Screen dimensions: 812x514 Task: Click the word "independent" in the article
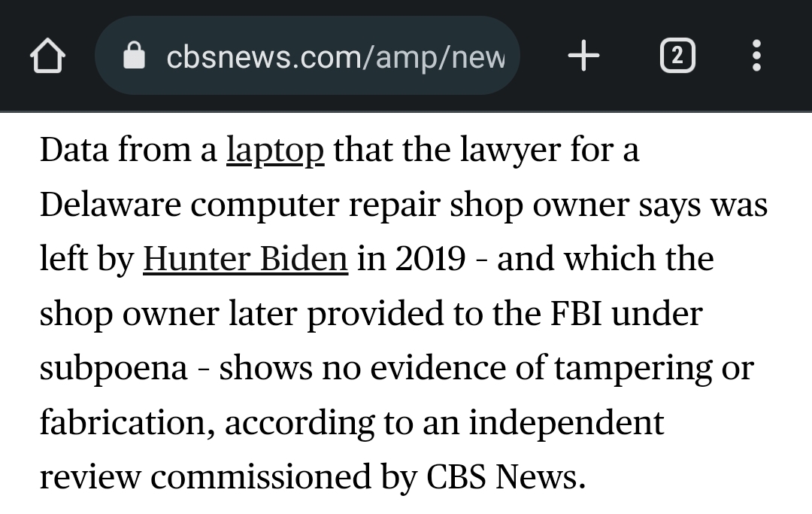pos(566,422)
